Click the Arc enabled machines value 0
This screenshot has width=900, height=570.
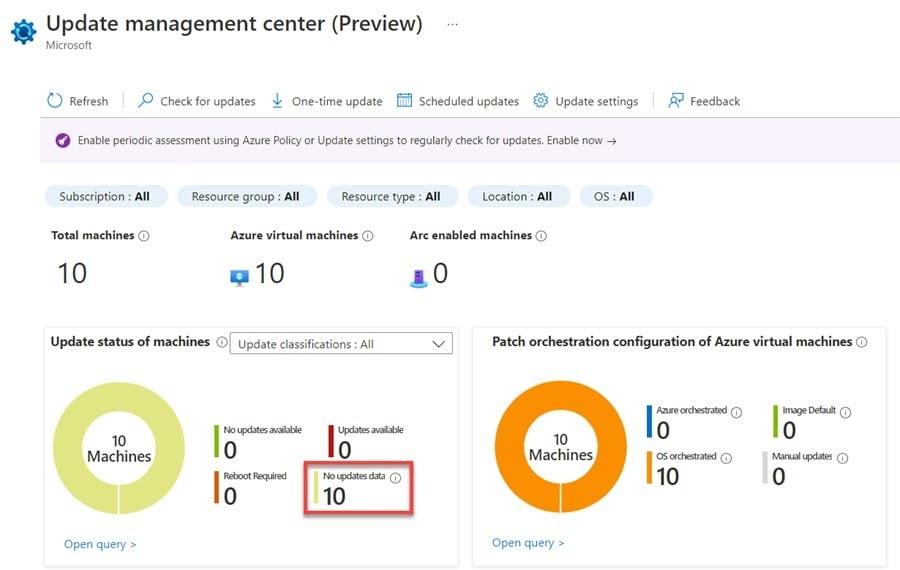pyautogui.click(x=440, y=273)
